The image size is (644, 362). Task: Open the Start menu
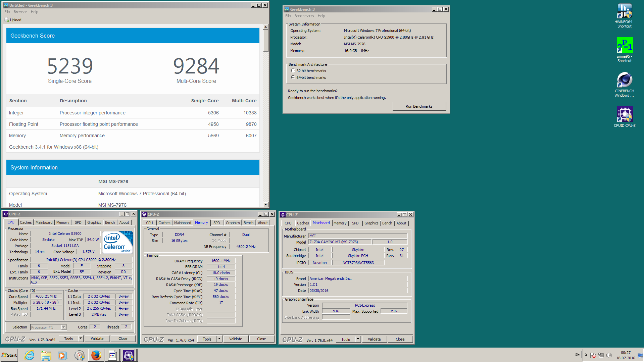point(9,355)
